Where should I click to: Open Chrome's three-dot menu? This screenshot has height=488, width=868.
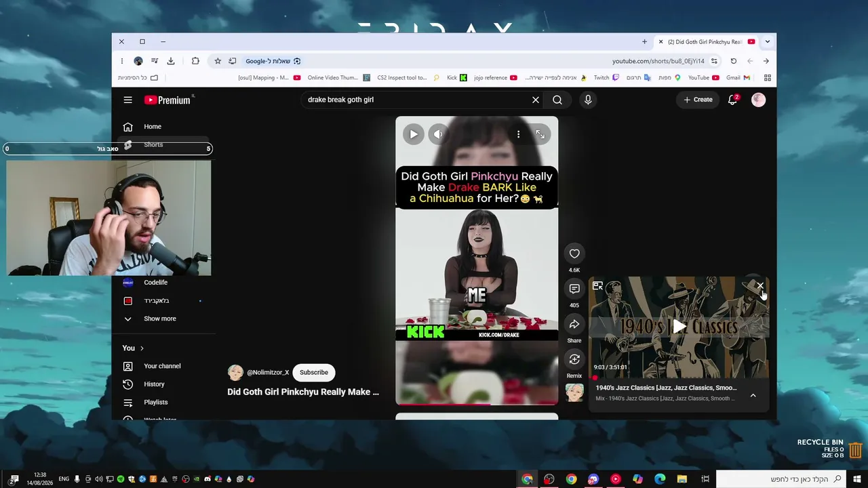coord(122,61)
